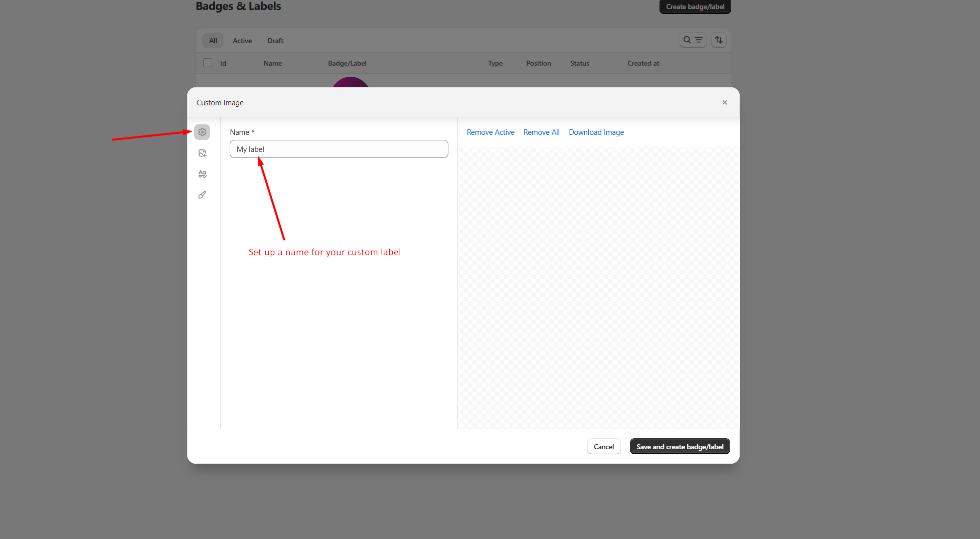Viewport: 980px width, 539px height.
Task: Focus the Name input field
Action: coord(339,149)
